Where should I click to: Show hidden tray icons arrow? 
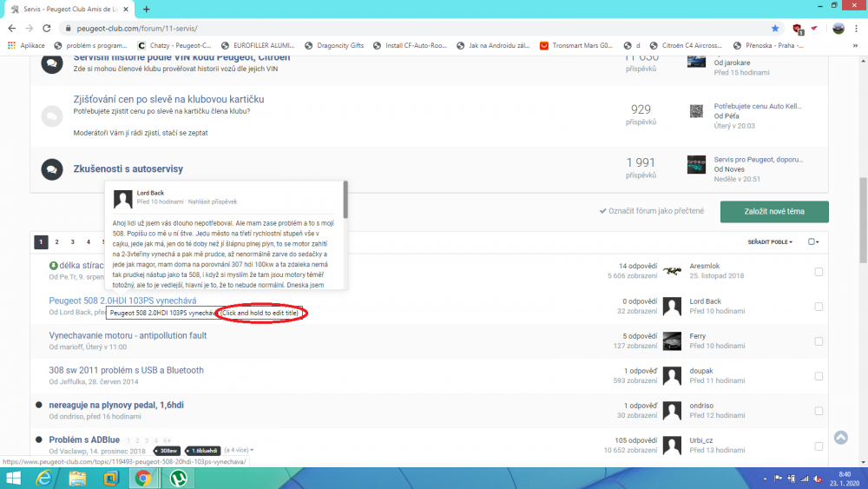765,479
